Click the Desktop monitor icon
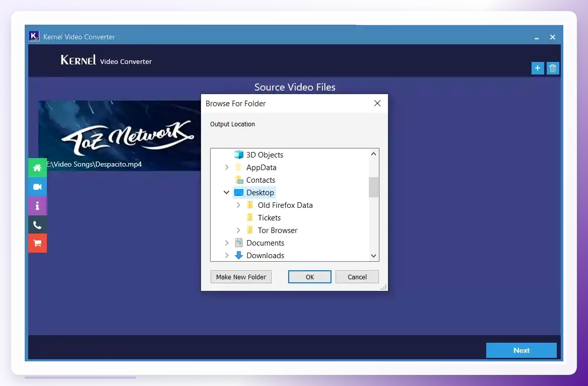This screenshot has height=386, width=588. pos(238,192)
